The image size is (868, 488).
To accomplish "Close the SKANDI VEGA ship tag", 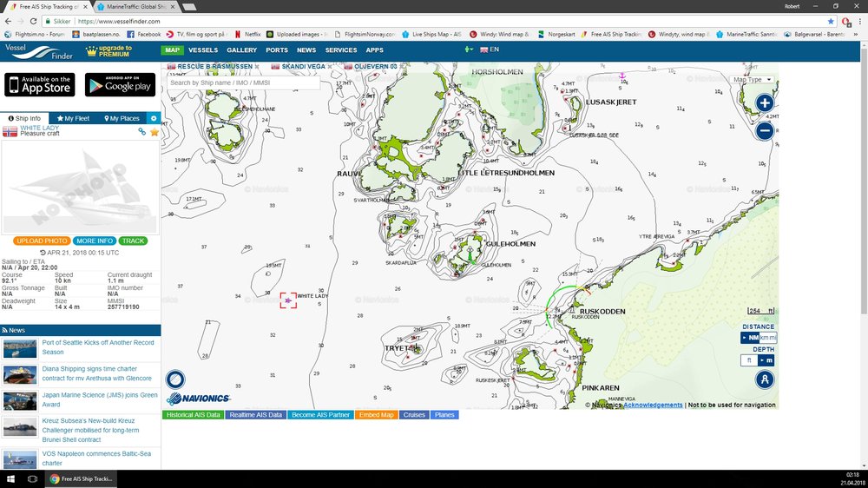I will [x=330, y=67].
